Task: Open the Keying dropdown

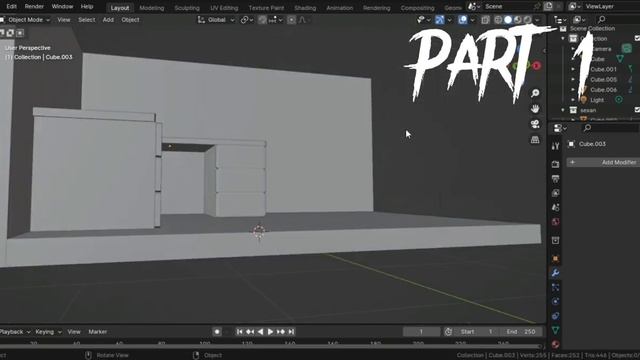Action: [x=48, y=332]
